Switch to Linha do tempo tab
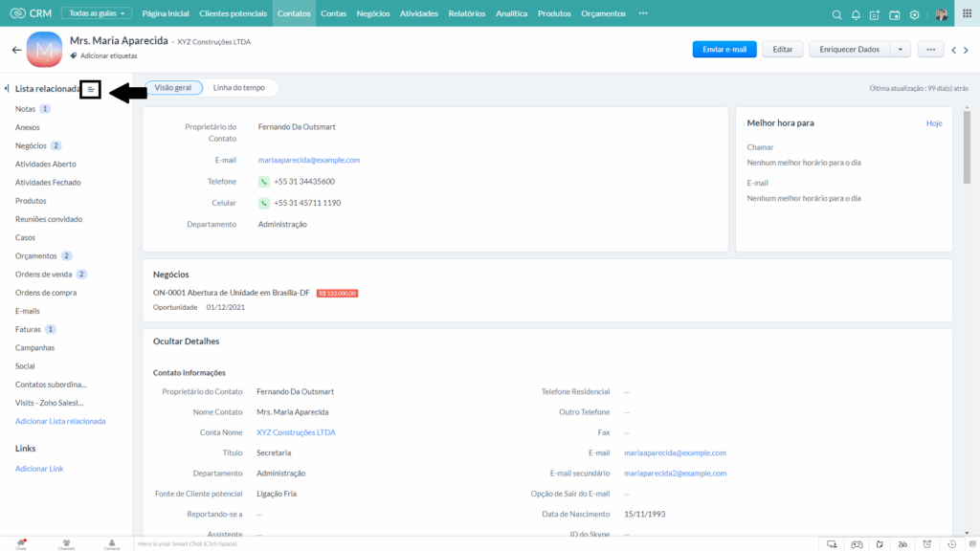Viewport: 980px width, 551px height. (x=238, y=87)
